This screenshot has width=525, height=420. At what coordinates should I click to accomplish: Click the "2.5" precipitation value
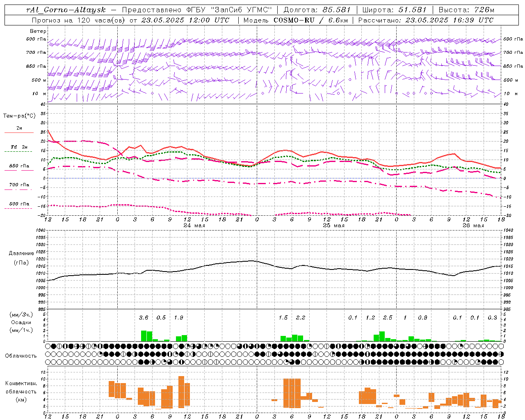(x=388, y=317)
